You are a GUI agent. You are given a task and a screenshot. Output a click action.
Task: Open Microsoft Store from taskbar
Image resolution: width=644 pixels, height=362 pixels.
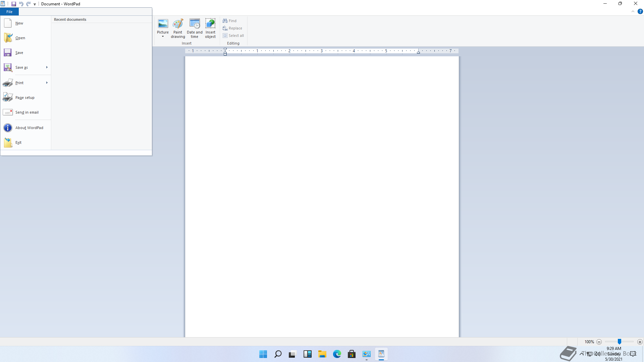pyautogui.click(x=352, y=354)
